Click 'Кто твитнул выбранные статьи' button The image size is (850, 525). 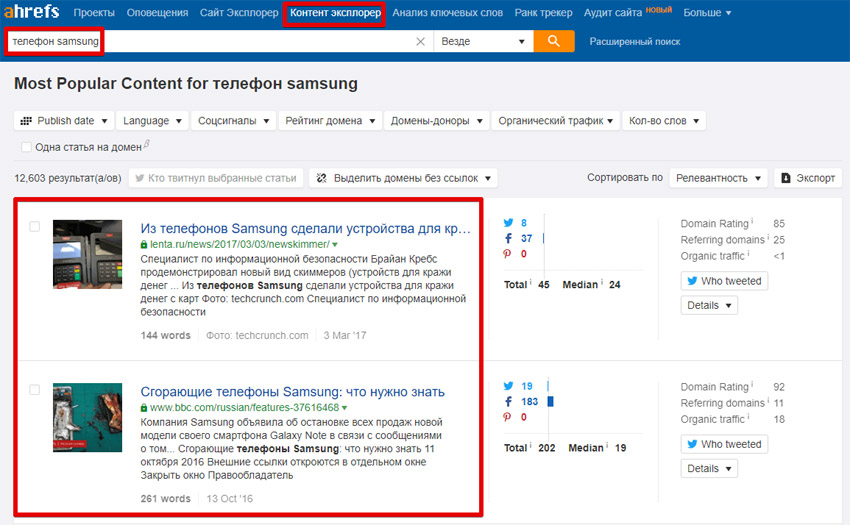[216, 178]
